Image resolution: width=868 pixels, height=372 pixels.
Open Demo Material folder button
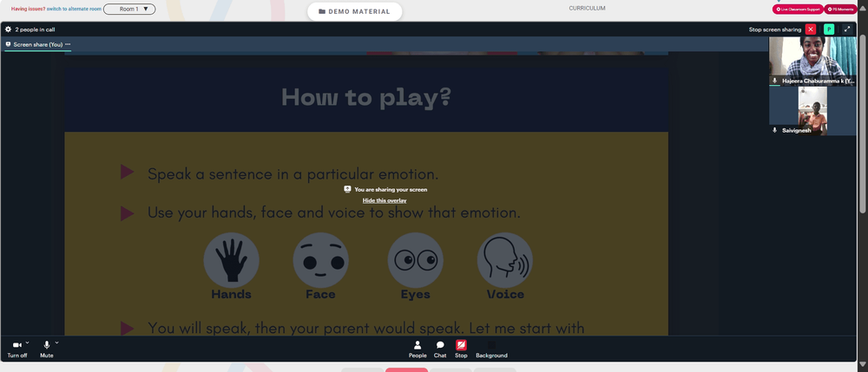pyautogui.click(x=355, y=11)
